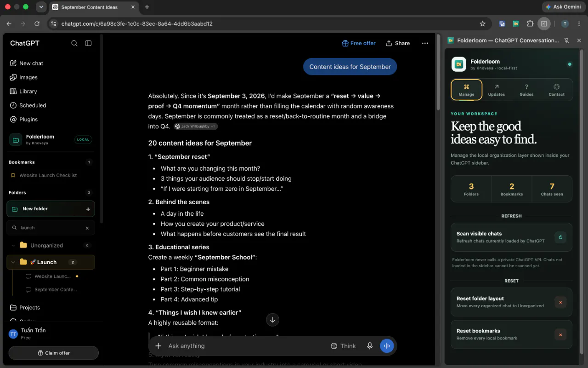The image size is (588, 368).
Task: Open the Chrome Extensions puzzle icon
Action: click(530, 23)
